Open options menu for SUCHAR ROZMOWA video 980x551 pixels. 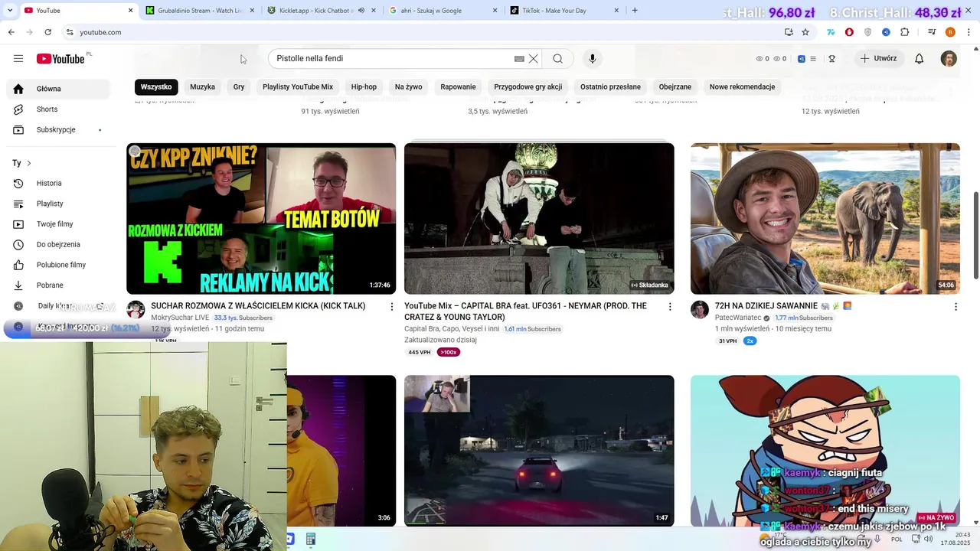coord(392,306)
